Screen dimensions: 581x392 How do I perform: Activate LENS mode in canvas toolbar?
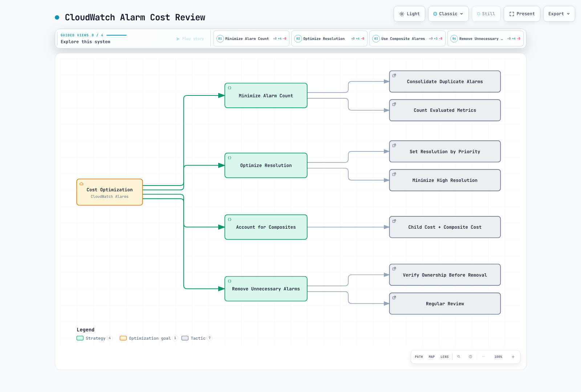444,357
